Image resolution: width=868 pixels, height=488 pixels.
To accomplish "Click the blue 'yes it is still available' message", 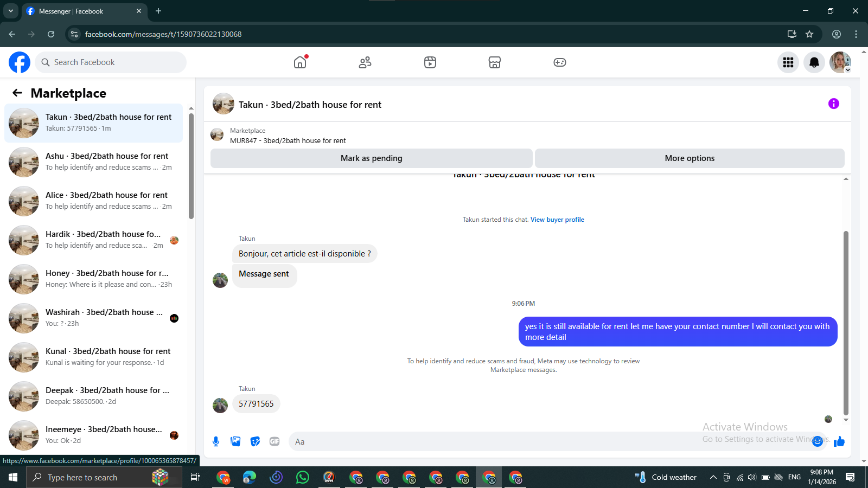I will pos(678,332).
